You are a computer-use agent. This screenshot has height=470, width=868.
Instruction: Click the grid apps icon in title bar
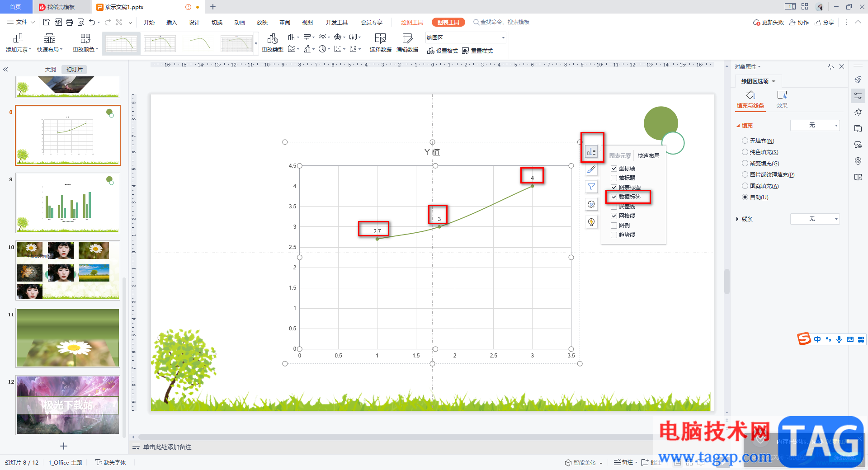point(805,7)
